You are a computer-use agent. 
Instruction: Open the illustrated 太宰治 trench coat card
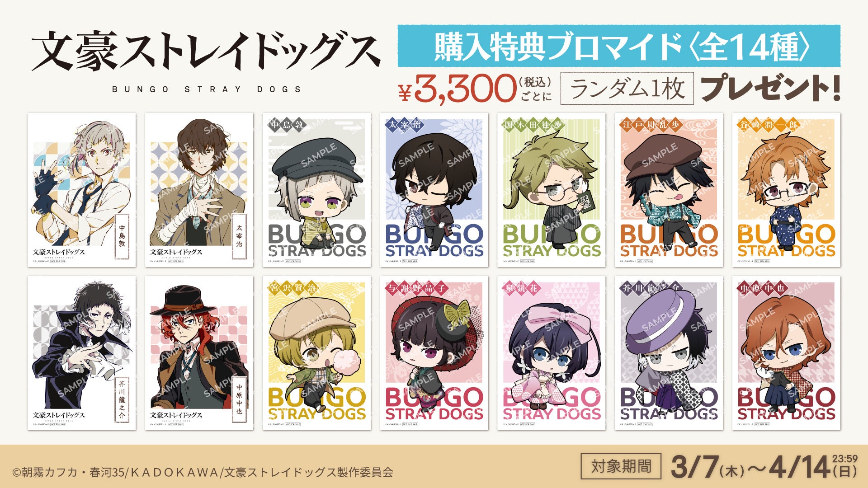(199, 190)
